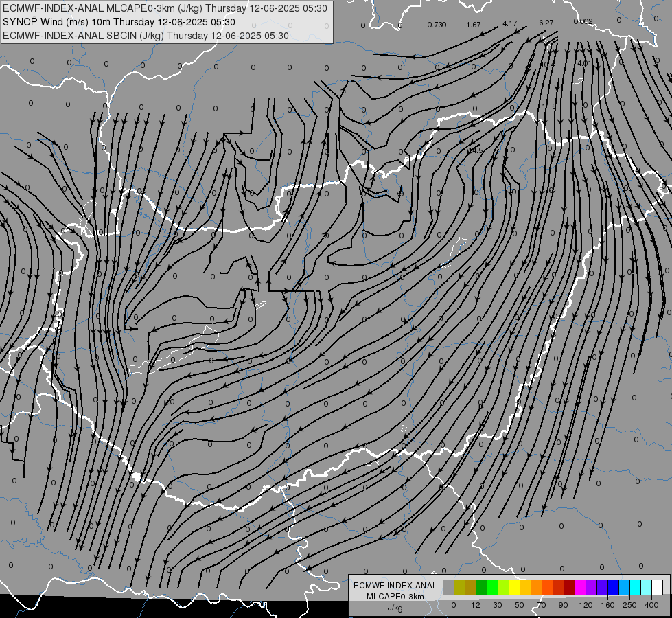Screen dimensions: 672x618
Task: Click the map value 1.67
Action: [x=474, y=25]
